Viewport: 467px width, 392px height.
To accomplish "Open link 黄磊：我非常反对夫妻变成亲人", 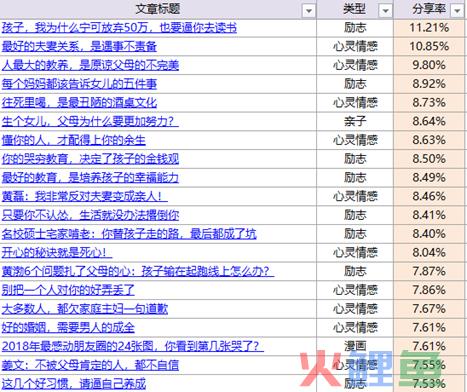I will [x=84, y=196].
